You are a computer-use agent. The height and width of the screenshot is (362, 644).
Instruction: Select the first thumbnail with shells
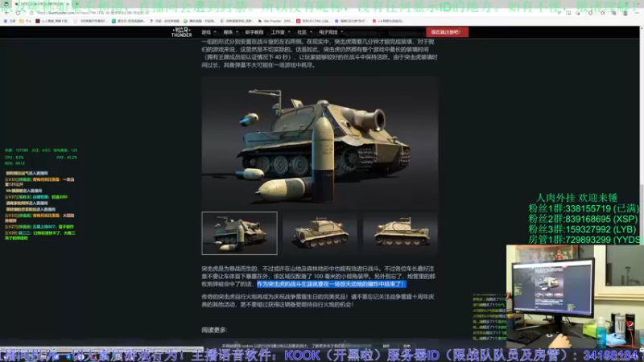pos(239,233)
